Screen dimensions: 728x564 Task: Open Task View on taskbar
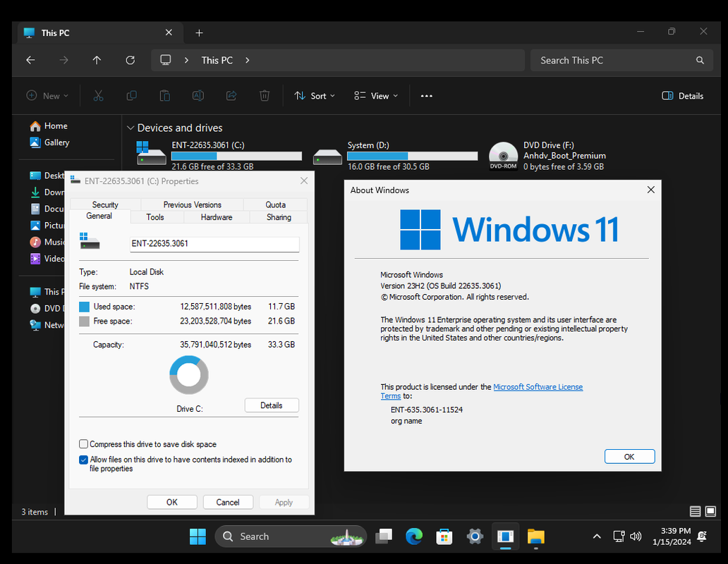(x=384, y=537)
